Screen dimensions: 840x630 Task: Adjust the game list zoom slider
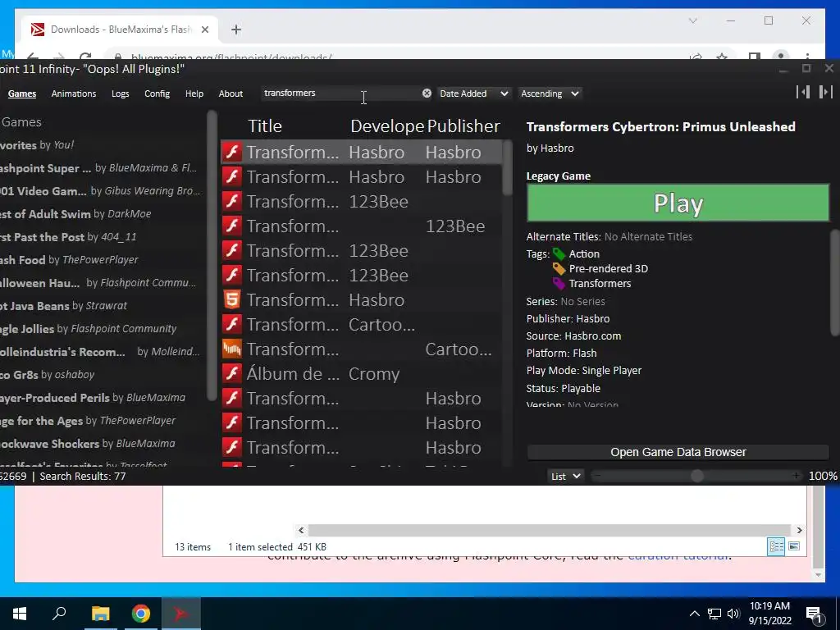[x=697, y=477]
